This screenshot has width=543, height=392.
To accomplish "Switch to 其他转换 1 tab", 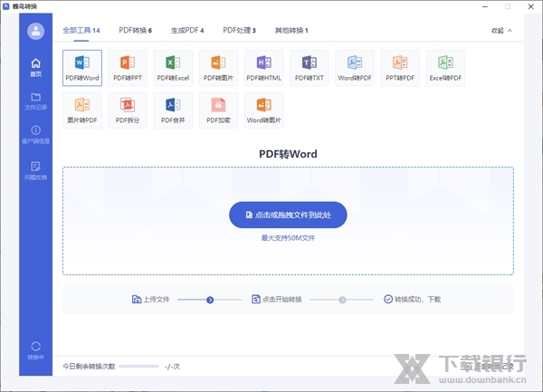I will pos(291,31).
